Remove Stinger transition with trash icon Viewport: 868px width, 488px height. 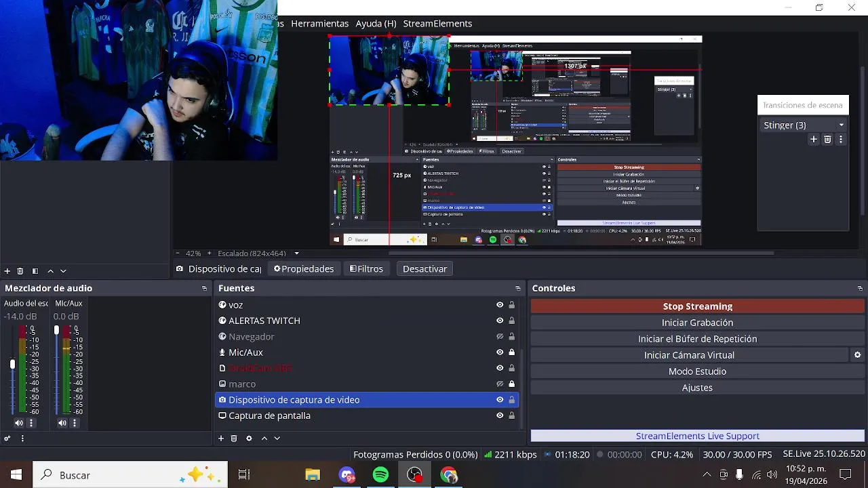pyautogui.click(x=827, y=140)
